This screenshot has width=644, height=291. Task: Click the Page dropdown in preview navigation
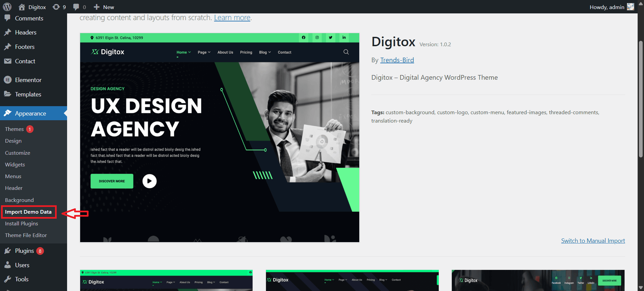coord(204,52)
